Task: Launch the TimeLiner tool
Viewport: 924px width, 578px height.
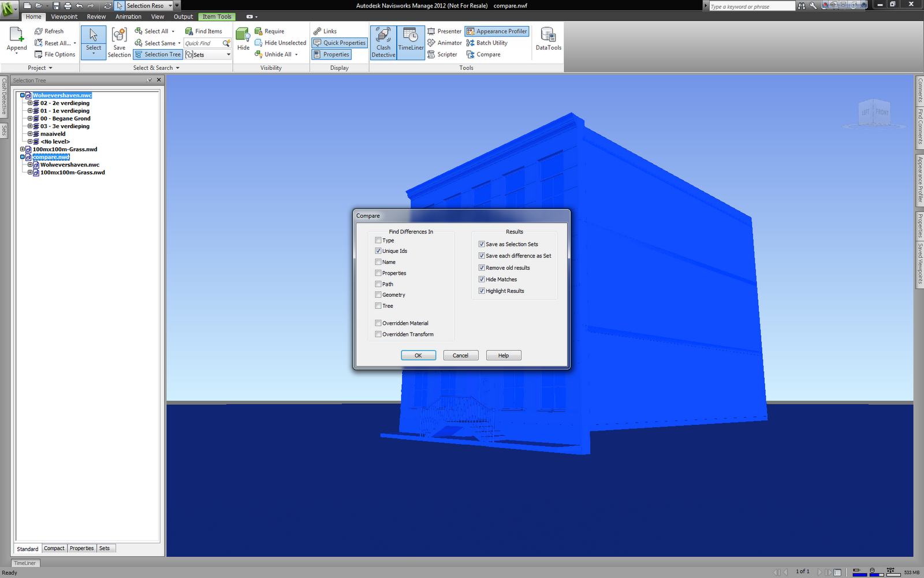Action: [x=411, y=42]
